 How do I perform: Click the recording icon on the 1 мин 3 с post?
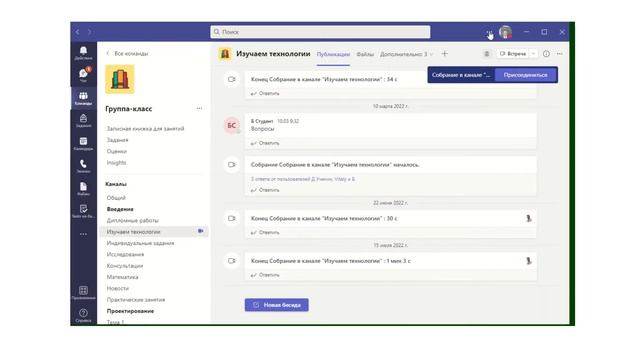click(x=529, y=261)
